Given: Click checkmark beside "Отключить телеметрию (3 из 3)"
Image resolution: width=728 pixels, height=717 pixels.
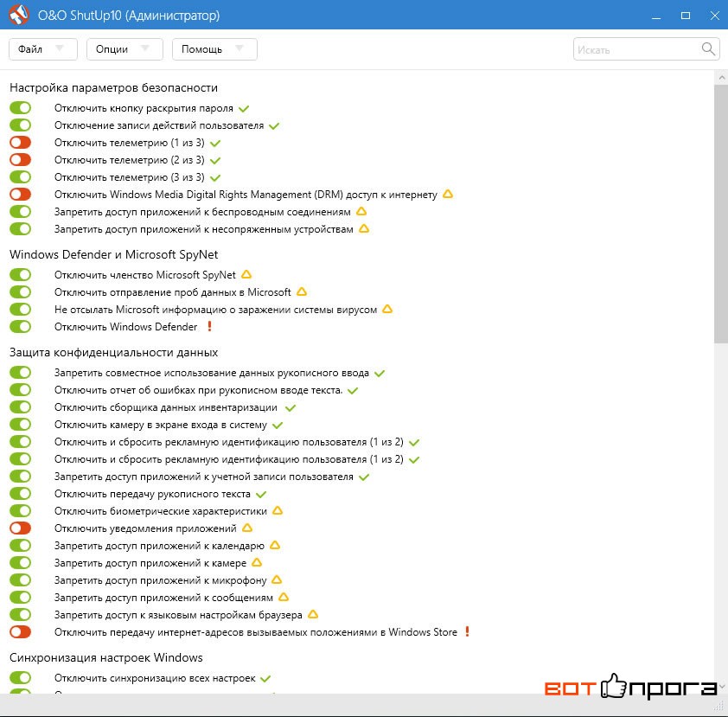Looking at the screenshot, I should click(x=215, y=178).
